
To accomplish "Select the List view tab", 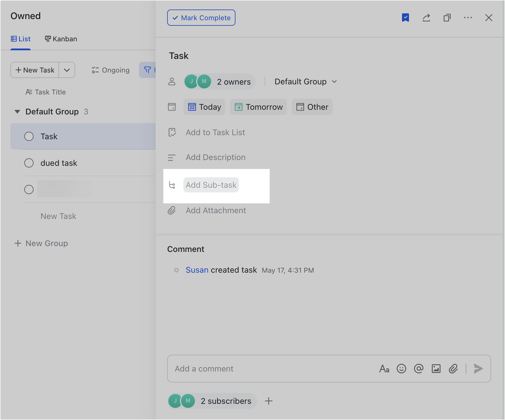I will (21, 39).
